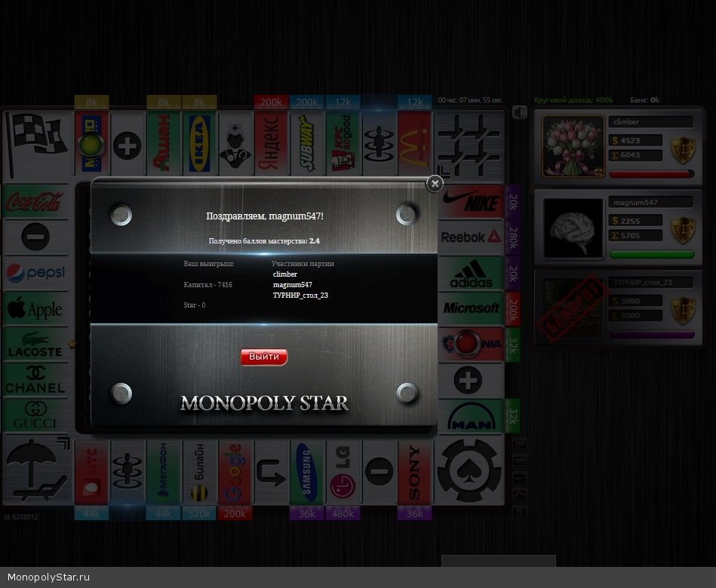Screen dimensions: 716x588
Task: Select the MAN property cell
Action: point(471,416)
